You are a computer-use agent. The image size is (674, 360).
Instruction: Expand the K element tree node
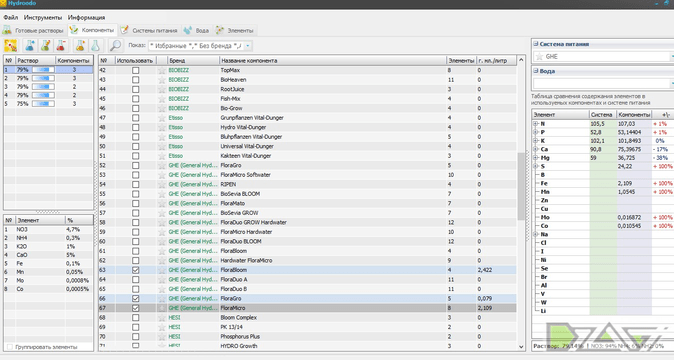536,141
